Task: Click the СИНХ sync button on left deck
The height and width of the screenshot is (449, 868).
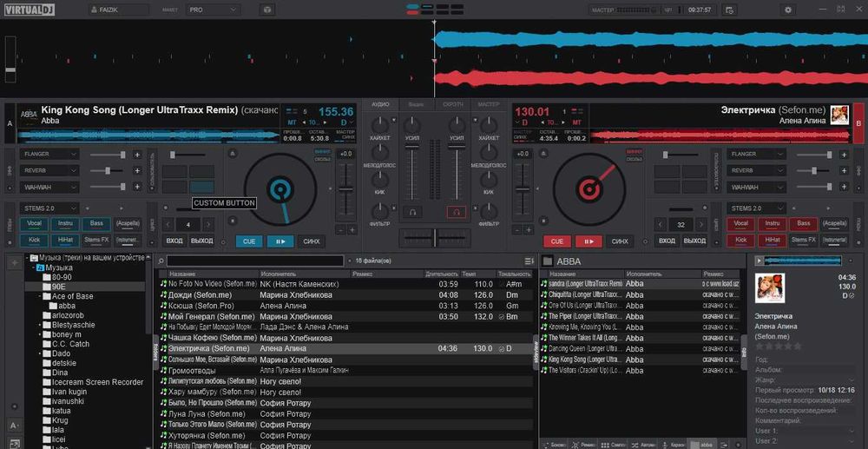Action: coord(312,241)
